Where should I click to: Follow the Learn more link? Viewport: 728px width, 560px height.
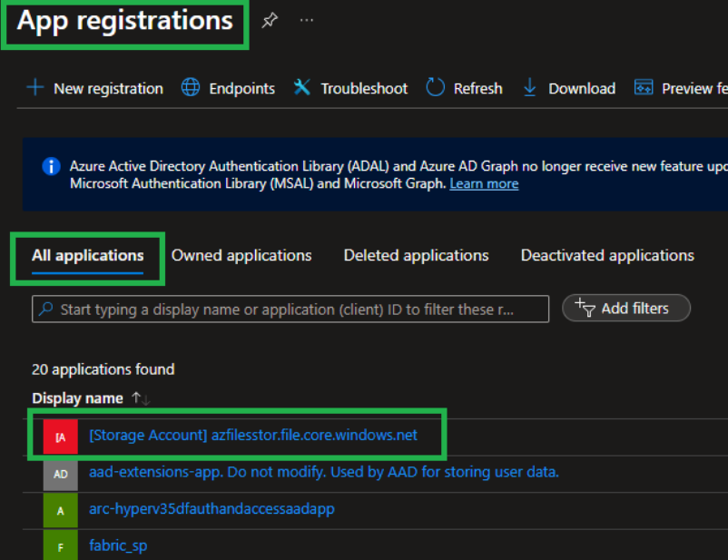(x=484, y=183)
